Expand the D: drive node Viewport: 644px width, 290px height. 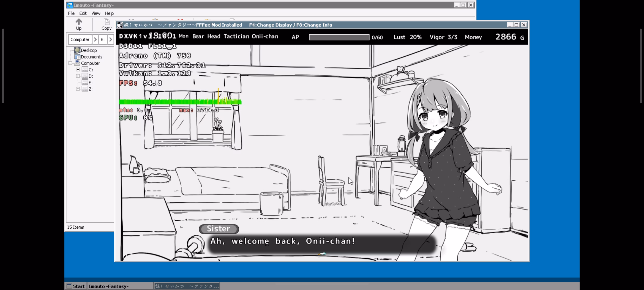78,76
